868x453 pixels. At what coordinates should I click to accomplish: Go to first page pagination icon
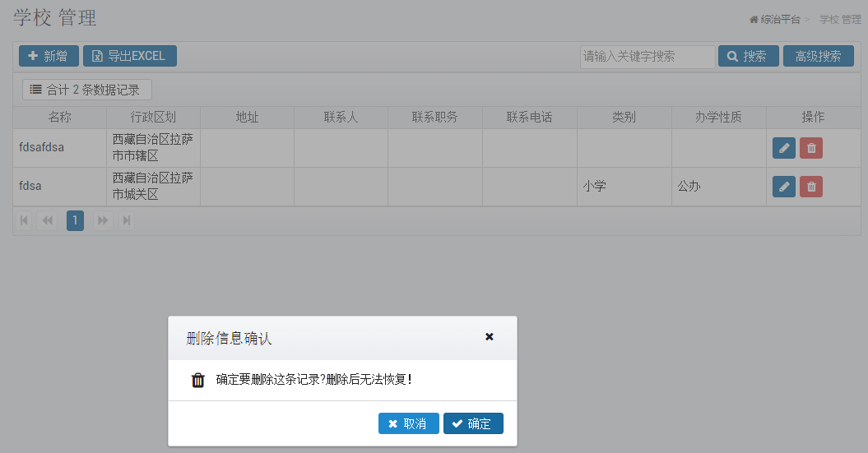[24, 220]
